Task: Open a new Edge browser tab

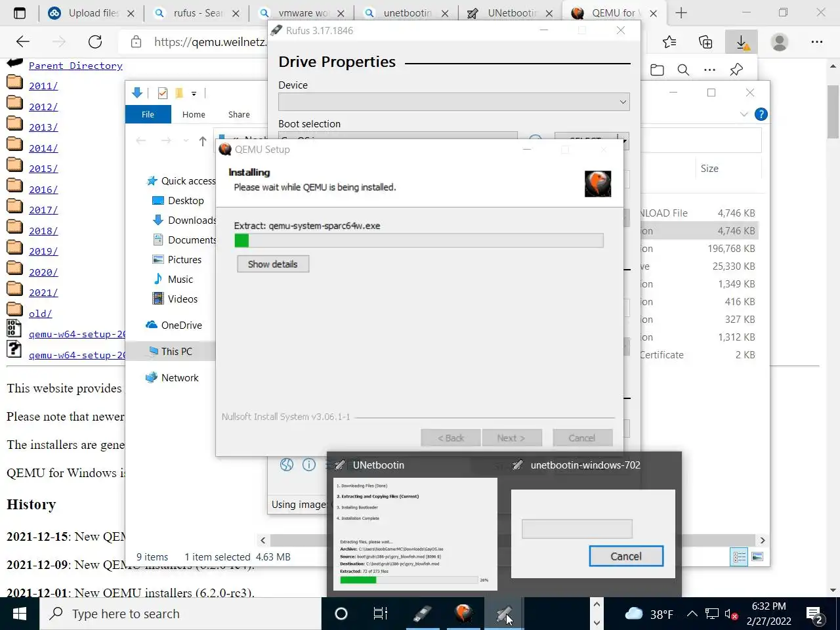Action: click(681, 13)
